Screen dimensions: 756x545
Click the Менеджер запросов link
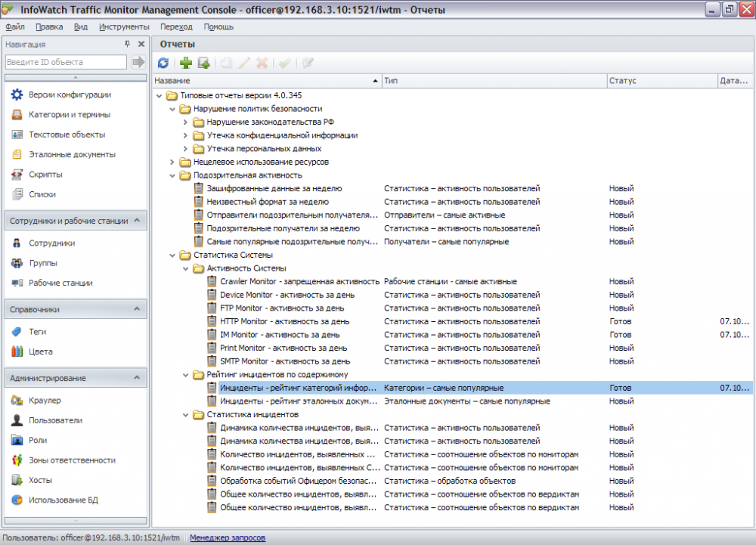[228, 538]
